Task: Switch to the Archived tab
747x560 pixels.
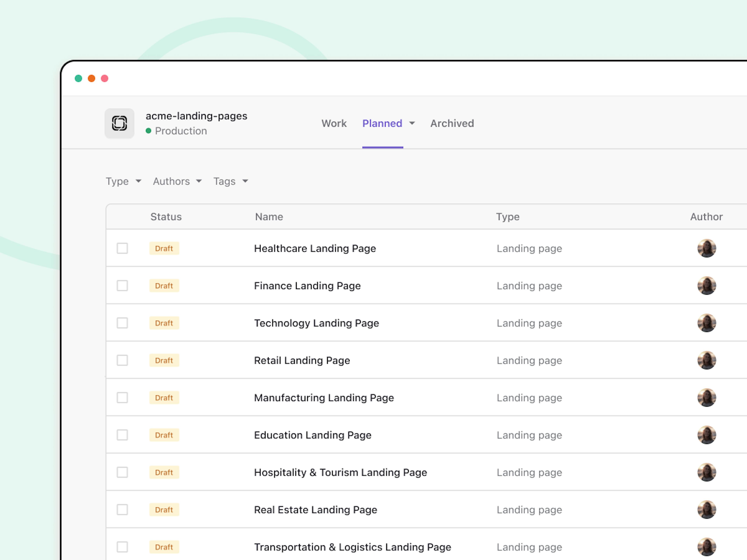Action: pos(452,123)
